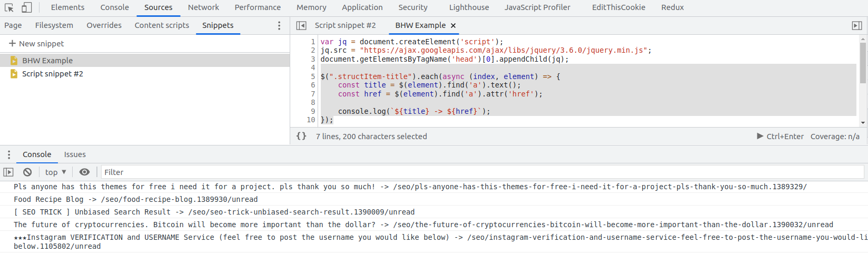Clear console with the ban icon
This screenshot has width=868, height=253.
point(27,172)
